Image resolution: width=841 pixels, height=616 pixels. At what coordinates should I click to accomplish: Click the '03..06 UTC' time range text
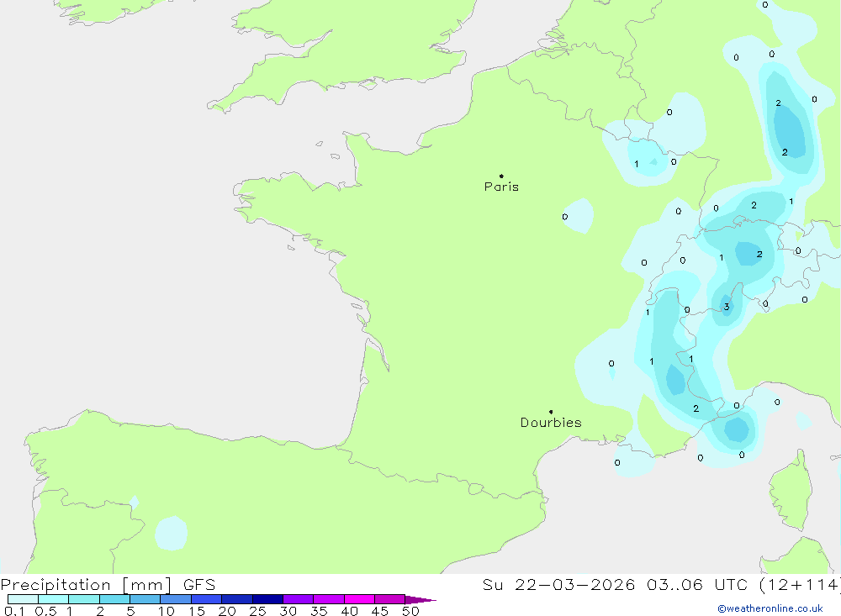696,585
